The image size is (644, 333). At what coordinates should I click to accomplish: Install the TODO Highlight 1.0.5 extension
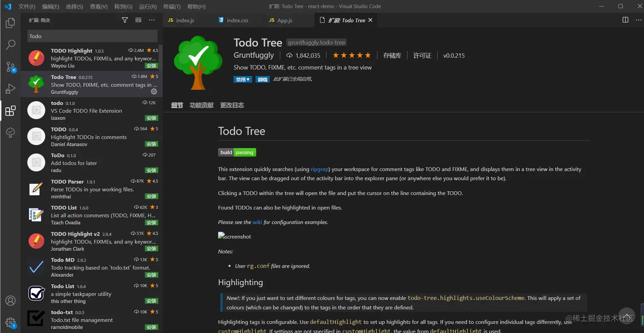[x=152, y=66]
